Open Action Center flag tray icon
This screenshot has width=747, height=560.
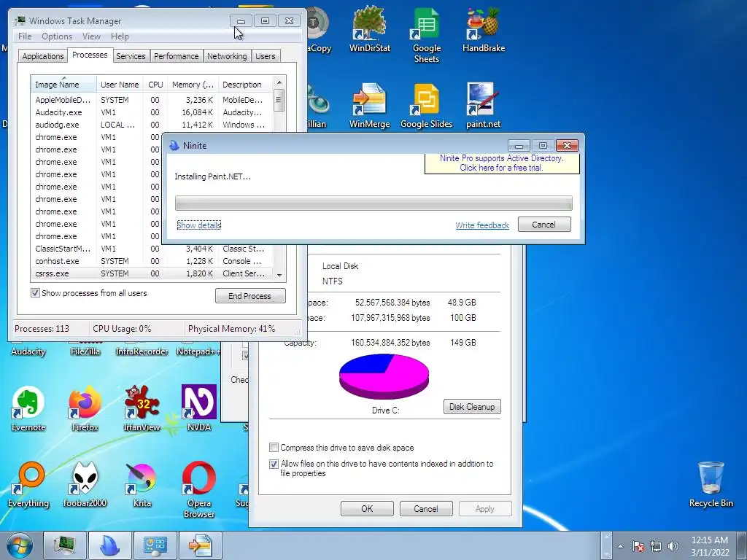(x=638, y=546)
